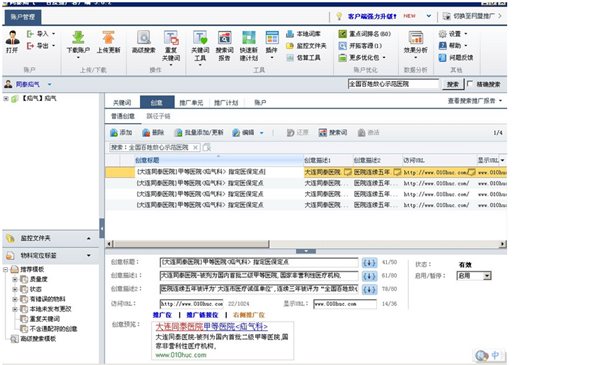Click the 下载账户 green download icon

click(78, 38)
